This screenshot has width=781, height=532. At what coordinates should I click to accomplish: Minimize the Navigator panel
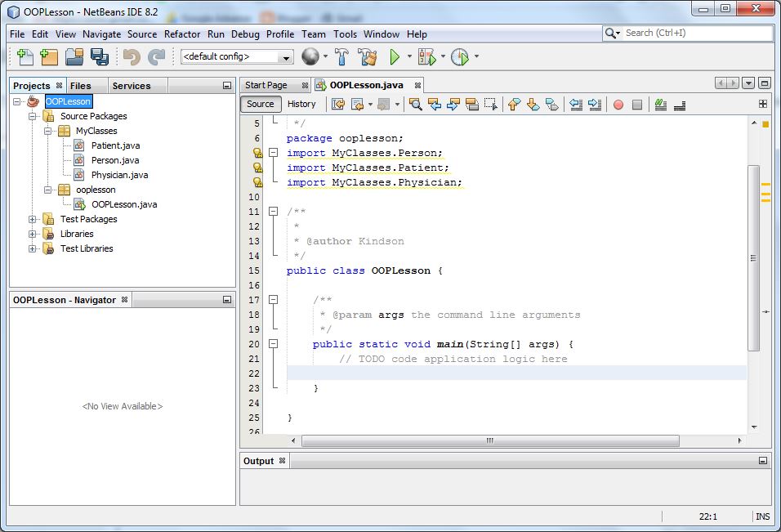point(226,300)
